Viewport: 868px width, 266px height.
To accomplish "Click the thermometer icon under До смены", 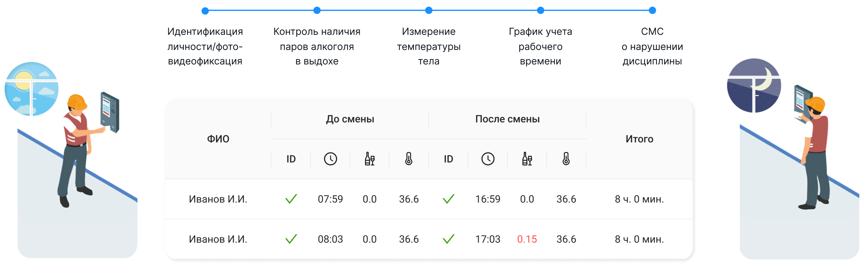I will [409, 159].
